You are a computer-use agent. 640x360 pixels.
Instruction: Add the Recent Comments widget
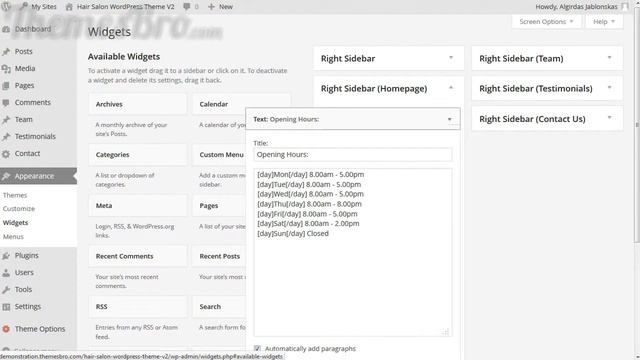coord(138,256)
